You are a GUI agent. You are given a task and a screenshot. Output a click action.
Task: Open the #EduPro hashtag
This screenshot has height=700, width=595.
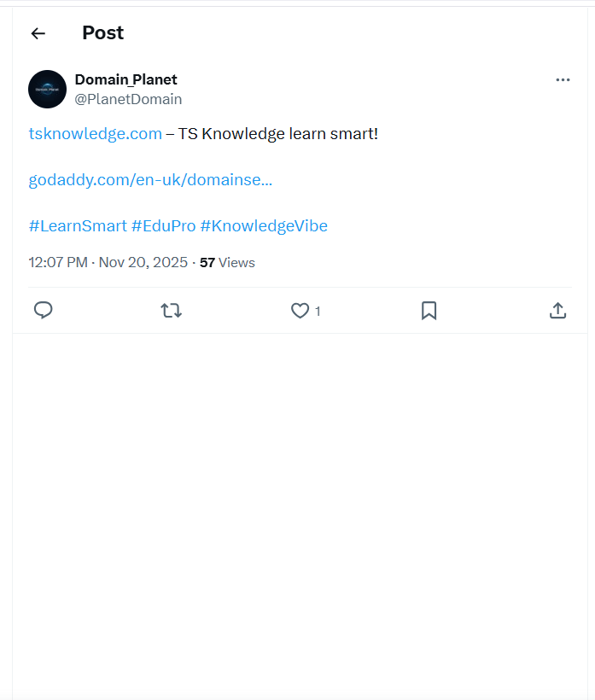pos(163,226)
